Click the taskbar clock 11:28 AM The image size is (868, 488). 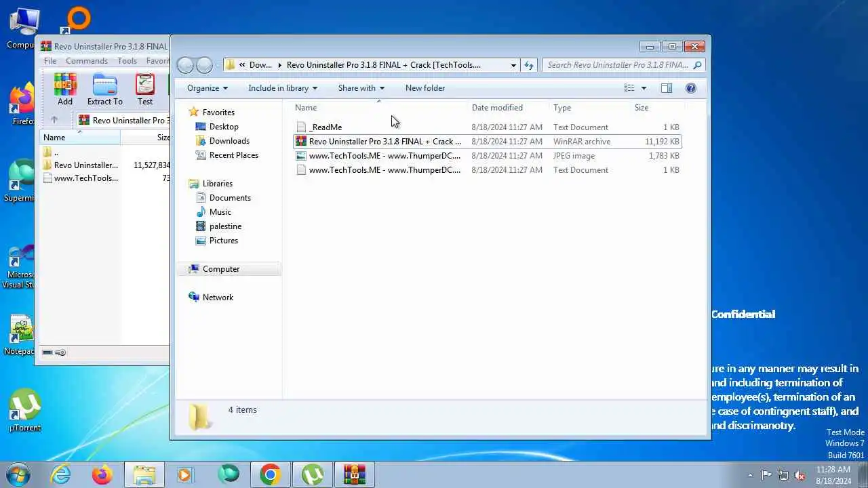point(833,475)
